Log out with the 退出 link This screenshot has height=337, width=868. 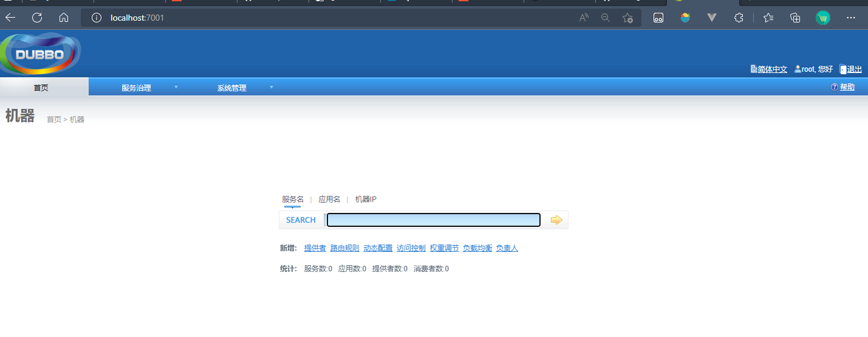(x=855, y=69)
